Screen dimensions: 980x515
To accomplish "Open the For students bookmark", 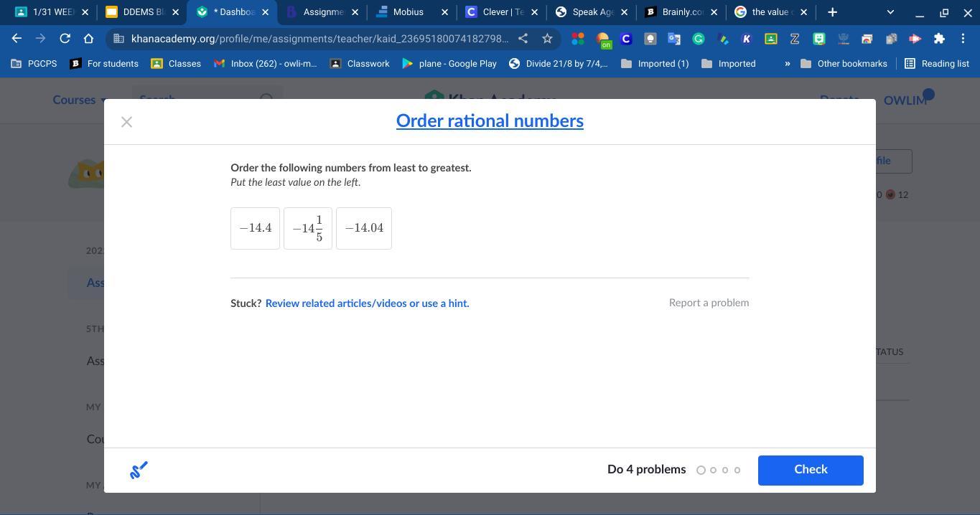I will click(x=104, y=64).
